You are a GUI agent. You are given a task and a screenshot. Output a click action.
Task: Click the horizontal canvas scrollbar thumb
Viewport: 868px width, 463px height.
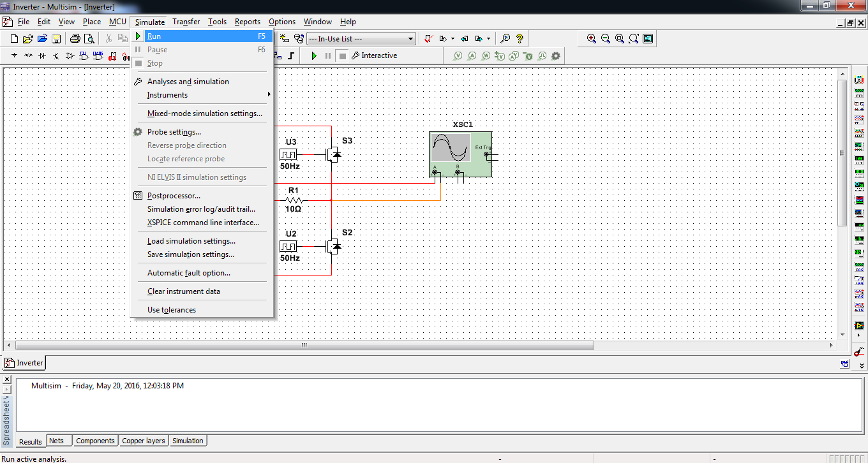click(304, 345)
